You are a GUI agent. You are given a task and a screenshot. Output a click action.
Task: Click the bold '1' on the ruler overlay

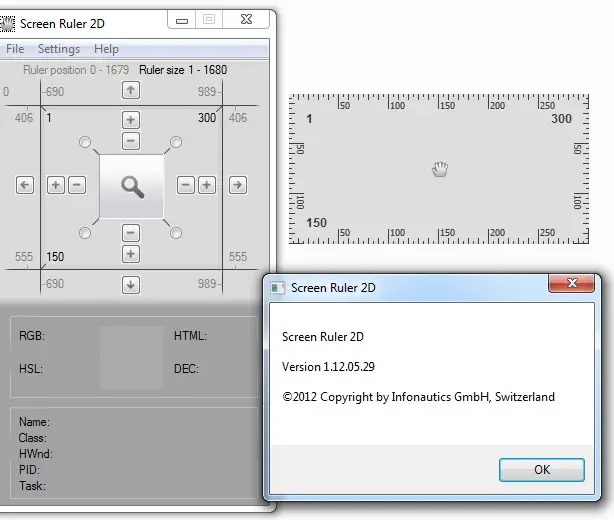pyautogui.click(x=309, y=119)
